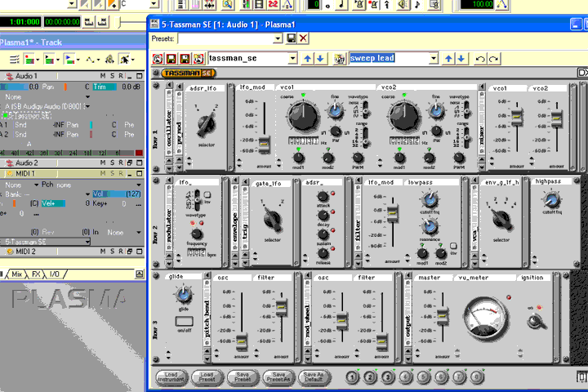
Task: Click the rewind to start transport button
Action: click(x=89, y=22)
